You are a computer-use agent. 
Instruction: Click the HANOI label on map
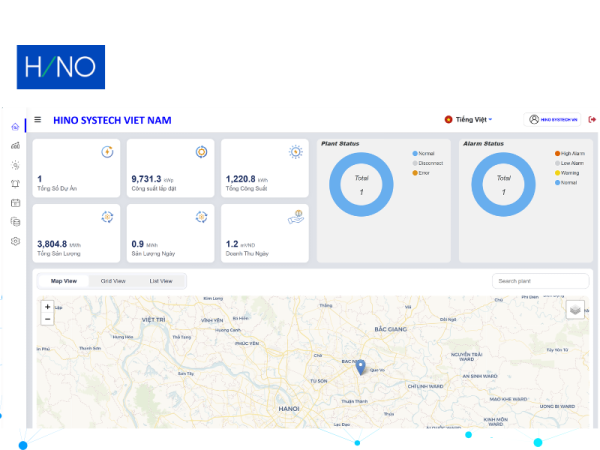[x=289, y=409]
